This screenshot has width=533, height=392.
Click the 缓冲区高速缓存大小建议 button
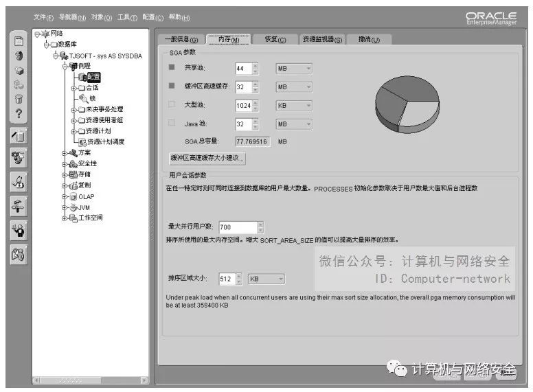pyautogui.click(x=207, y=158)
